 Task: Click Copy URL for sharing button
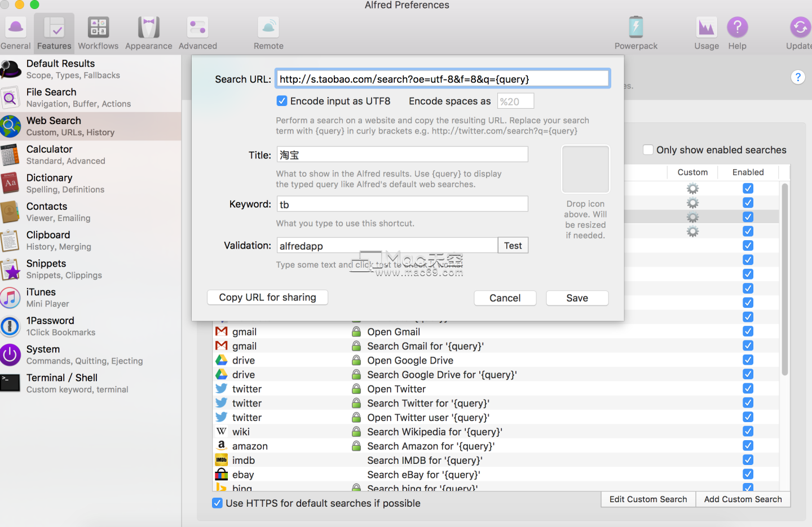(x=267, y=297)
